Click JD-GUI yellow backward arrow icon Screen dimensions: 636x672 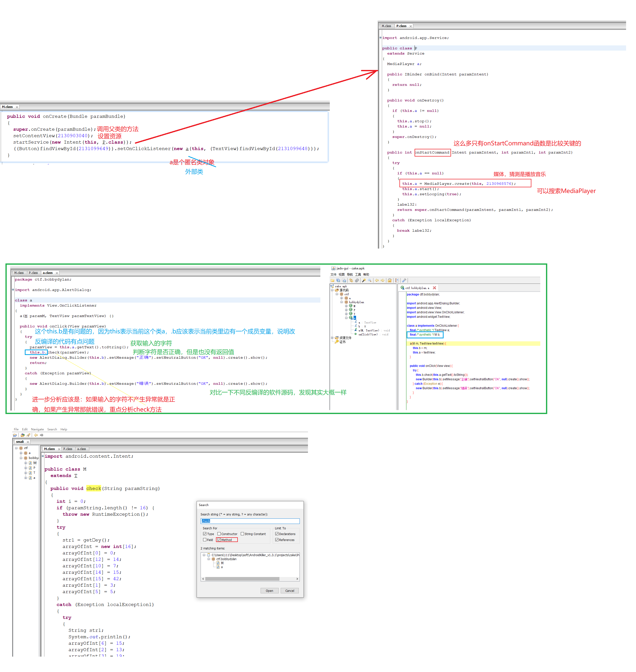[36, 435]
